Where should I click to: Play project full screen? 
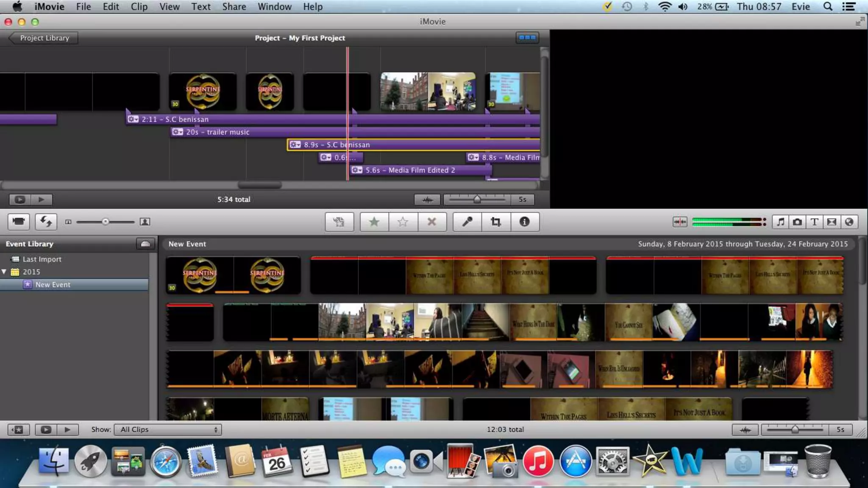click(20, 200)
